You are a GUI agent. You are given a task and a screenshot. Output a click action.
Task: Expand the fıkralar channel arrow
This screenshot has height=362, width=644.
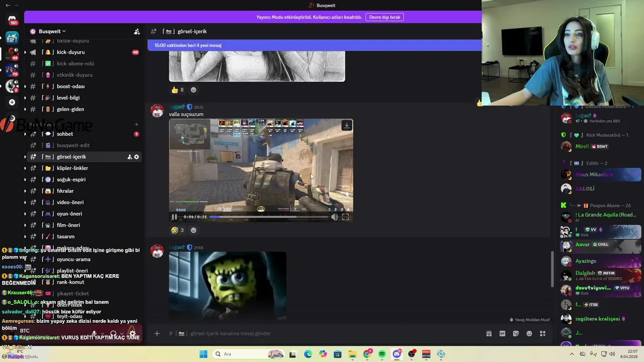coord(25,191)
